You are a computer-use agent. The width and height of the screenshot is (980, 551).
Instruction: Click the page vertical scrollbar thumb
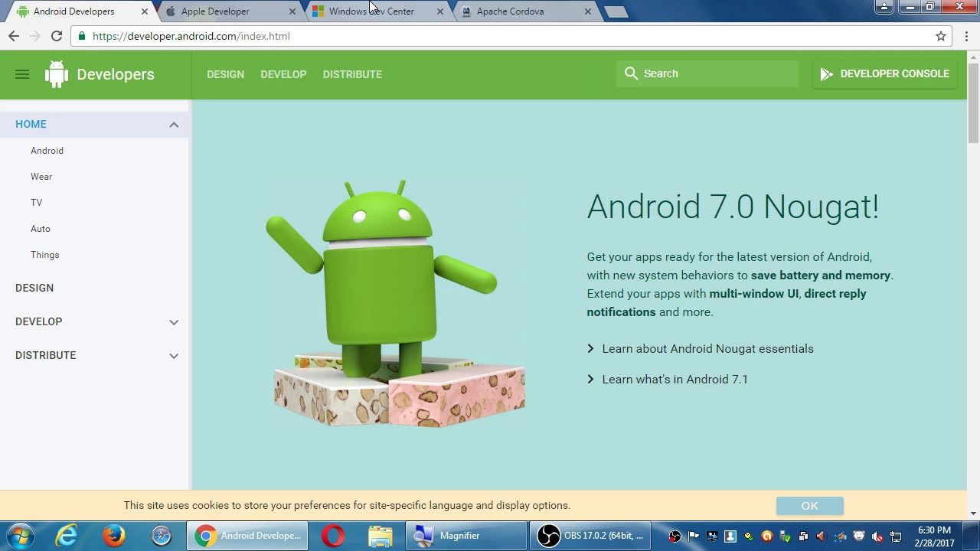click(x=974, y=103)
